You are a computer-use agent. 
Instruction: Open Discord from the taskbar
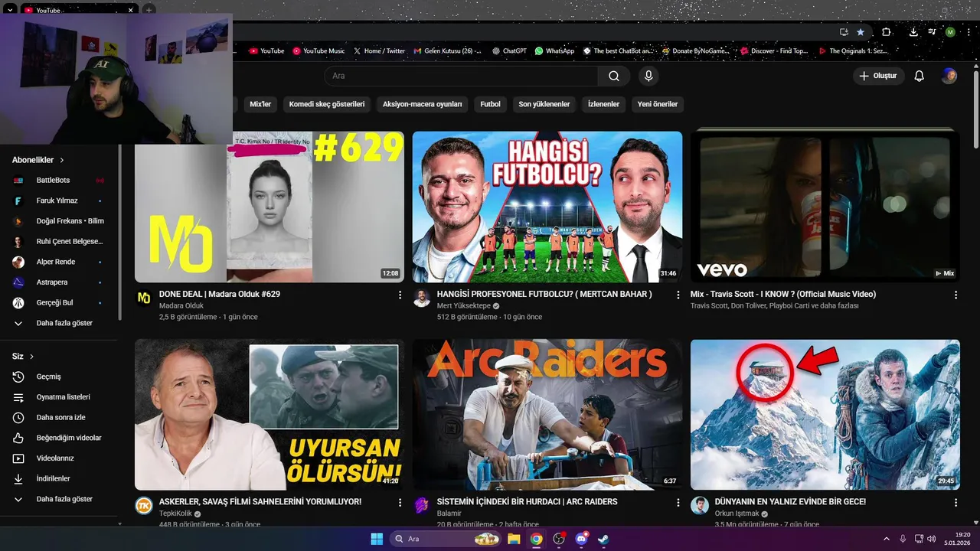pyautogui.click(x=582, y=539)
